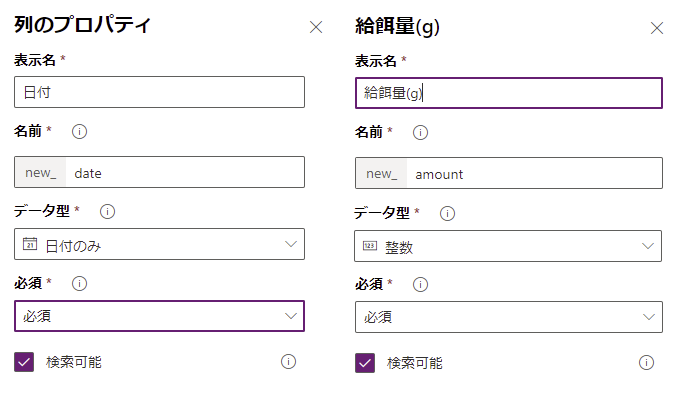This screenshot has width=673, height=395.
Task: Toggle 検索可能 checkbox in 列のプロパティ panel
Action: [x=24, y=362]
